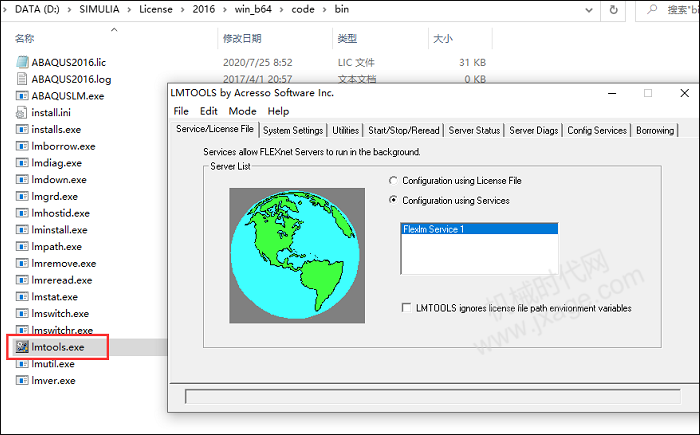Click the ABAQUSLM.exe file icon
Viewport: 700px width, 435px height.
pyautogui.click(x=22, y=96)
